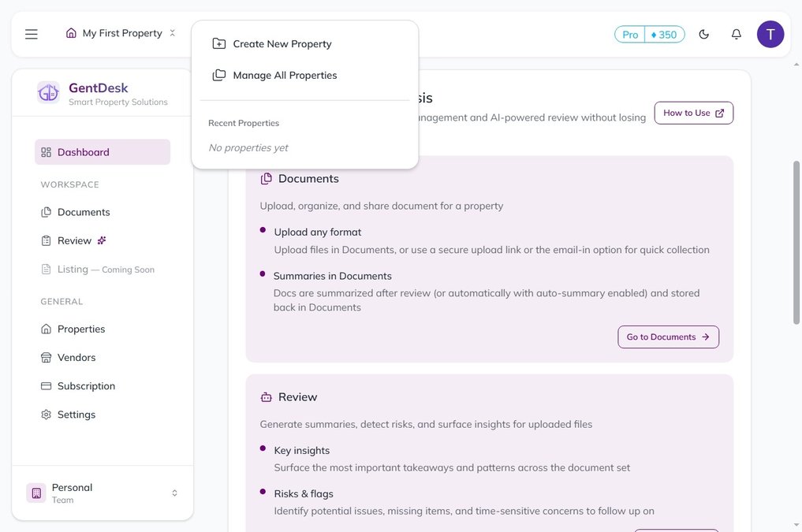This screenshot has width=802, height=532.
Task: Open the Subscription page icon
Action: [x=46, y=385]
